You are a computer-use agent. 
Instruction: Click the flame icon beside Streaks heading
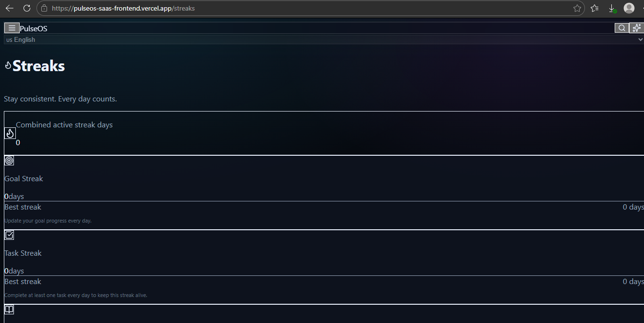tap(8, 65)
